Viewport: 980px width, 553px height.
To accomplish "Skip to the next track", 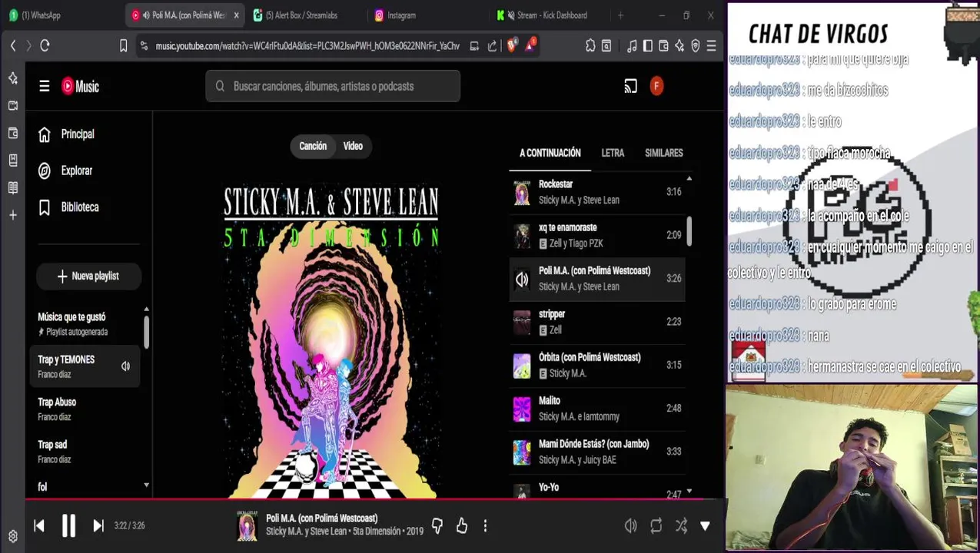I will tap(98, 525).
